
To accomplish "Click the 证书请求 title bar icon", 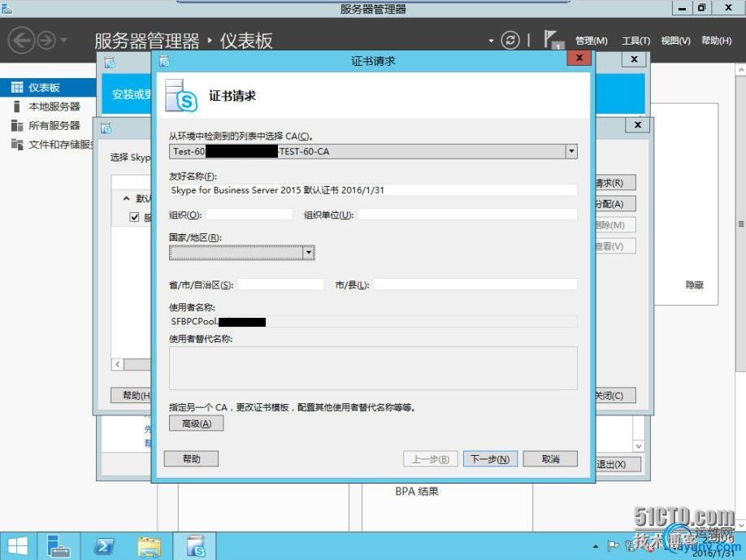I will pyautogui.click(x=165, y=62).
